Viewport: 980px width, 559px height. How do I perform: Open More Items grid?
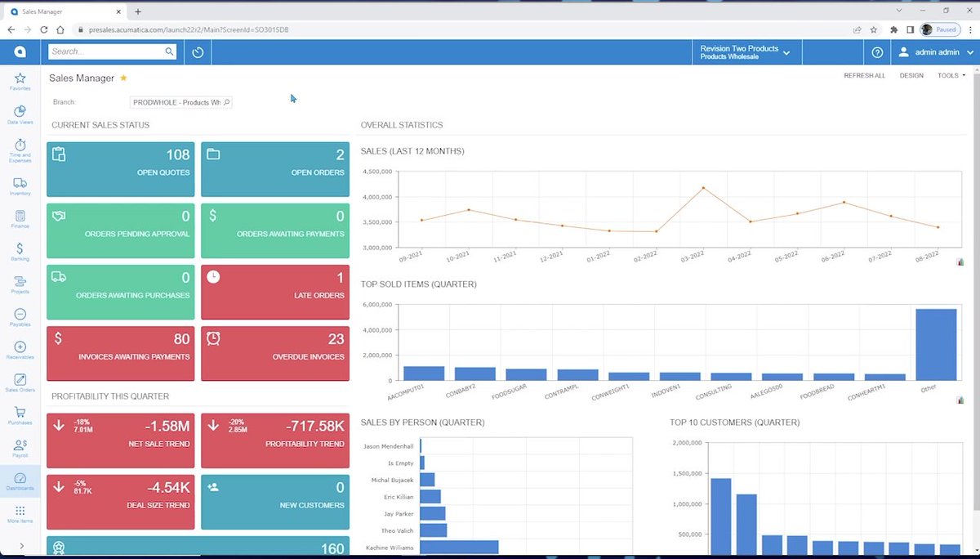pos(20,513)
